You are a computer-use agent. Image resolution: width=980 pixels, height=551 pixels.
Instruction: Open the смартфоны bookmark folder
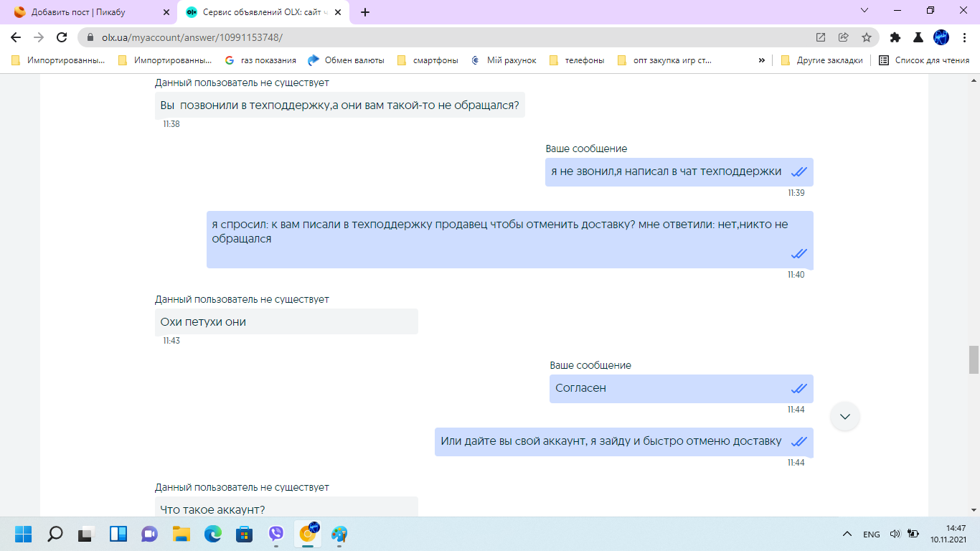(x=428, y=60)
